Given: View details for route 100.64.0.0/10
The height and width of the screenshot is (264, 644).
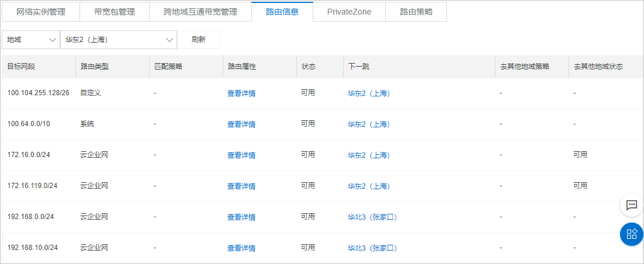Looking at the screenshot, I should 241,124.
